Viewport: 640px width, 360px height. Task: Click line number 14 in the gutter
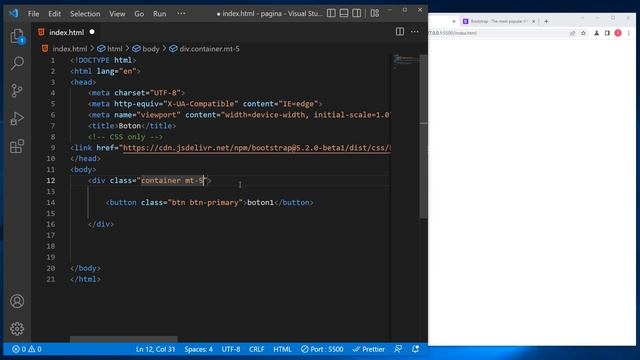click(51, 202)
